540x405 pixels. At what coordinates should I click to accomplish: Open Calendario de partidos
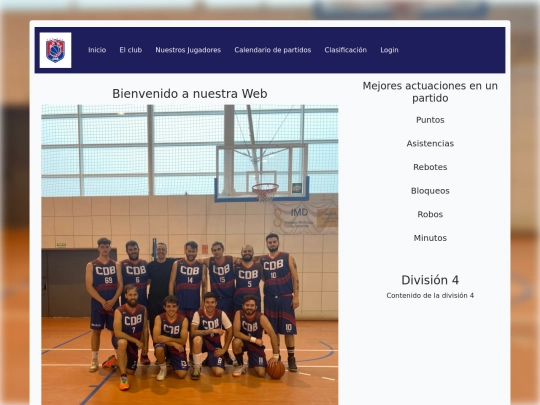coord(273,50)
